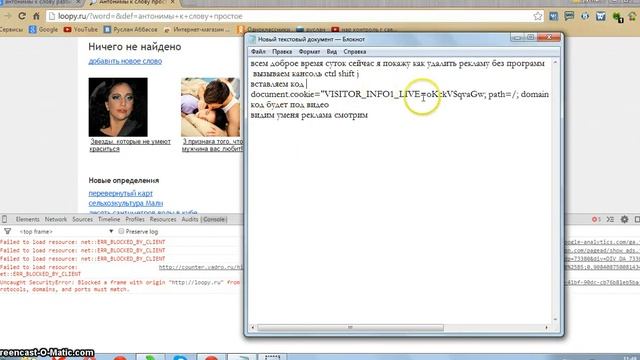
Task: Switch to DevTools Resources tab
Action: 163,220
